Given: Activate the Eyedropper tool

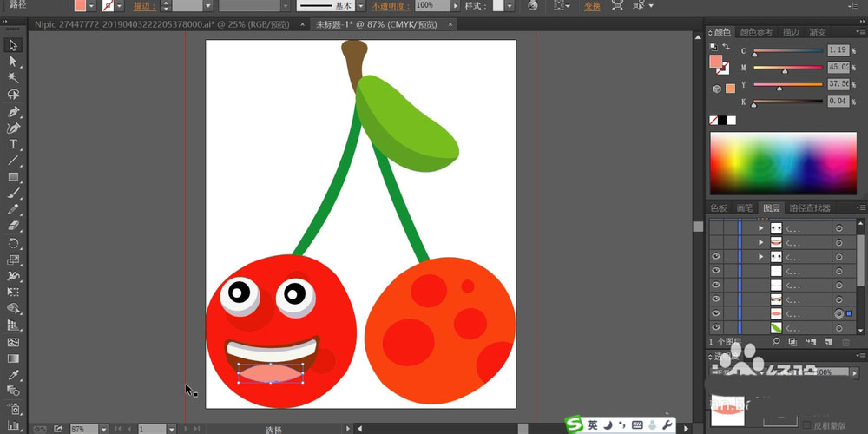Looking at the screenshot, I should (x=13, y=375).
